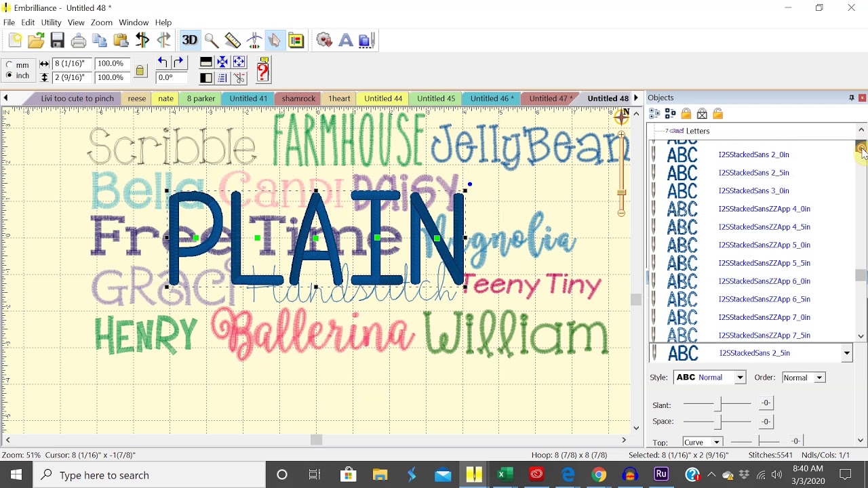Click the fit-to-hoop expand arrows icon

click(239, 63)
